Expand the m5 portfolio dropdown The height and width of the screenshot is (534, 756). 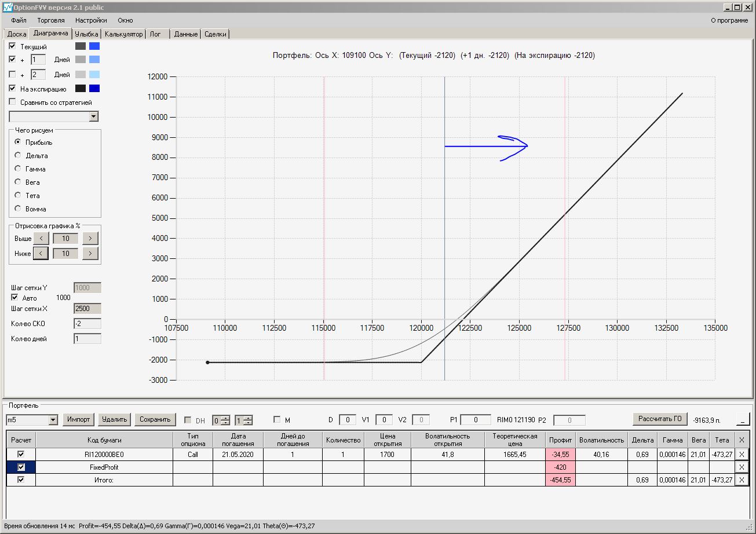tap(53, 419)
